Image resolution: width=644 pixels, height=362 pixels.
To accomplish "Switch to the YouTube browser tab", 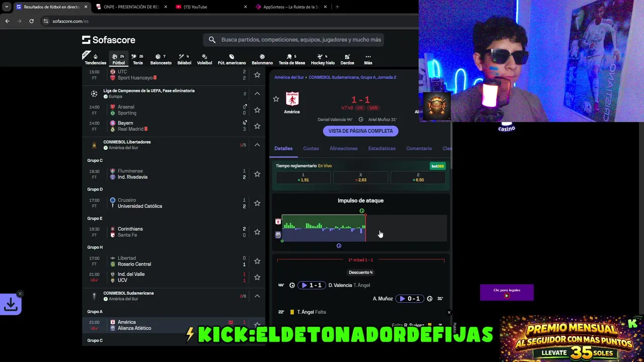I will point(211,7).
